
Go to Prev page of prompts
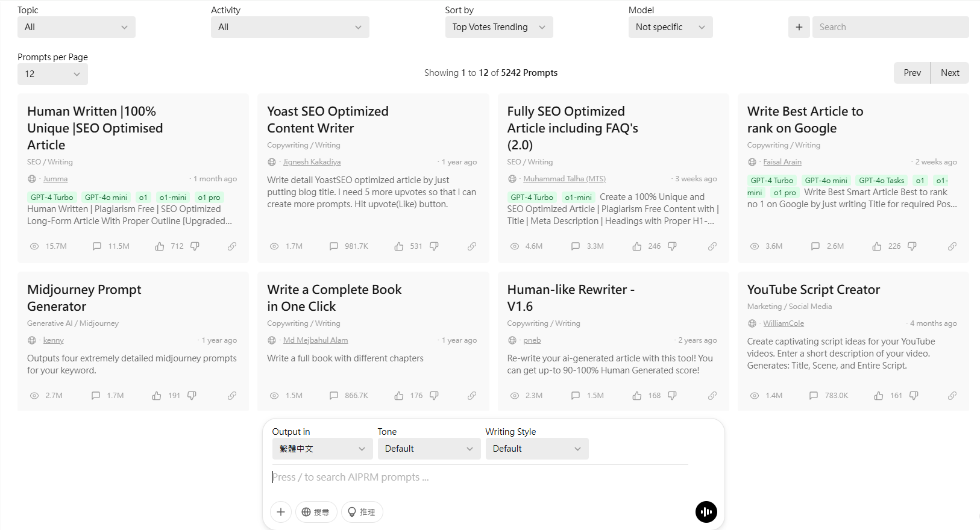(912, 73)
